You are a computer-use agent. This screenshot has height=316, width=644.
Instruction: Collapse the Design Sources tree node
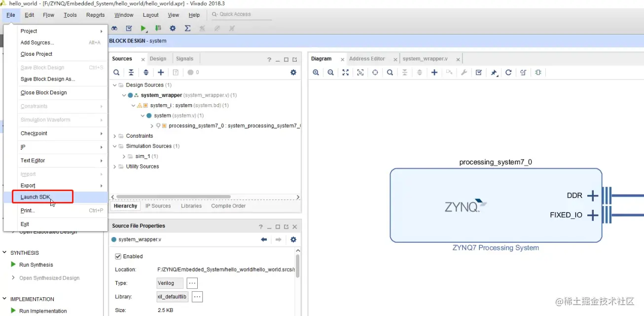[x=114, y=85]
